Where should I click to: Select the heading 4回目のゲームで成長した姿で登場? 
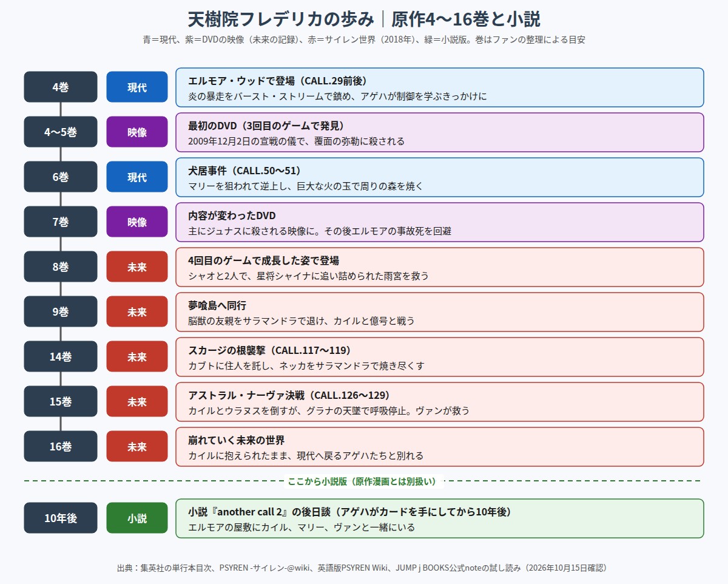tap(263, 260)
